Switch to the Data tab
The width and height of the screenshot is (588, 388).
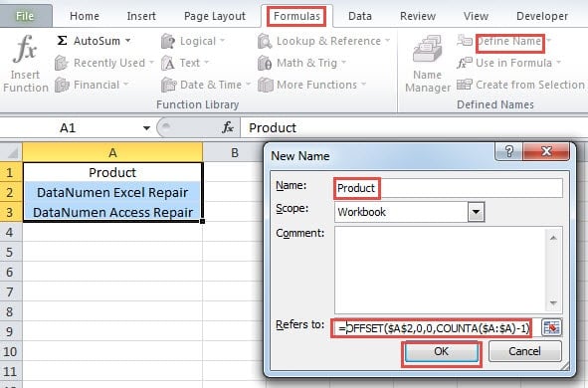(359, 16)
